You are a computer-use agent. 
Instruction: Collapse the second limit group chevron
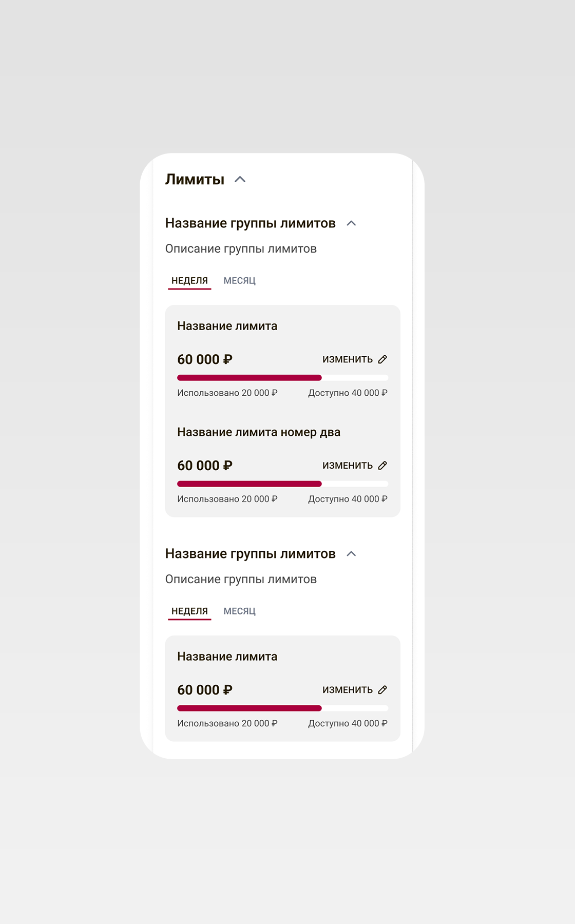tap(351, 554)
